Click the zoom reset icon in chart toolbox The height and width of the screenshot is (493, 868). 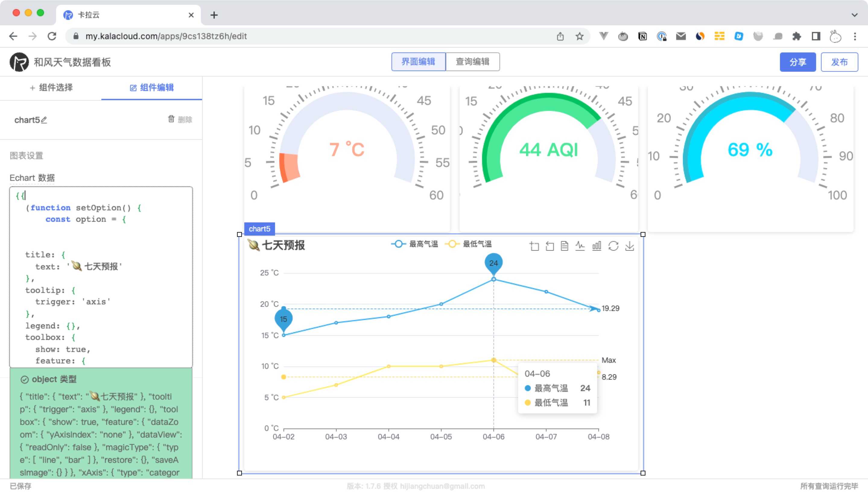(550, 246)
